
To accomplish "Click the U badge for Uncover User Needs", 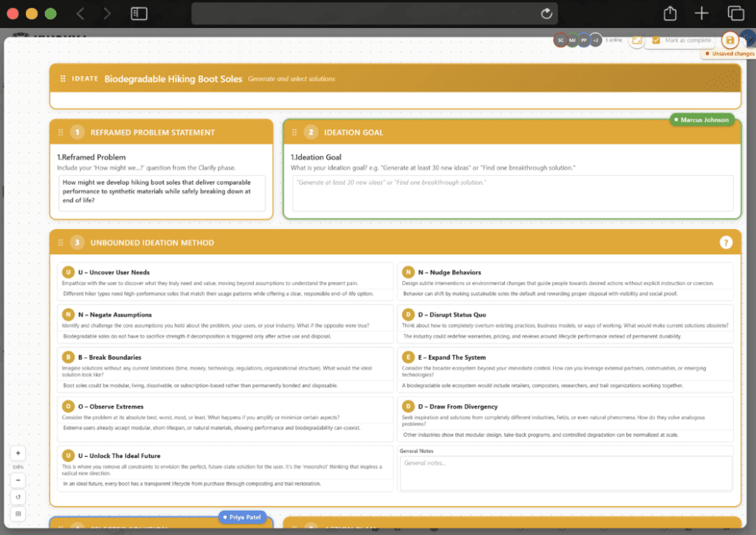I will pyautogui.click(x=68, y=272).
